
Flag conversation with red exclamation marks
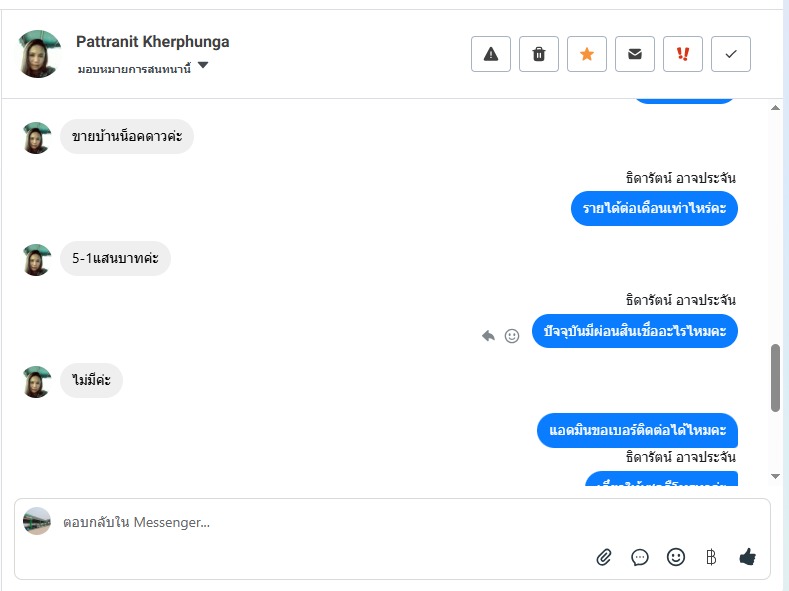(683, 54)
